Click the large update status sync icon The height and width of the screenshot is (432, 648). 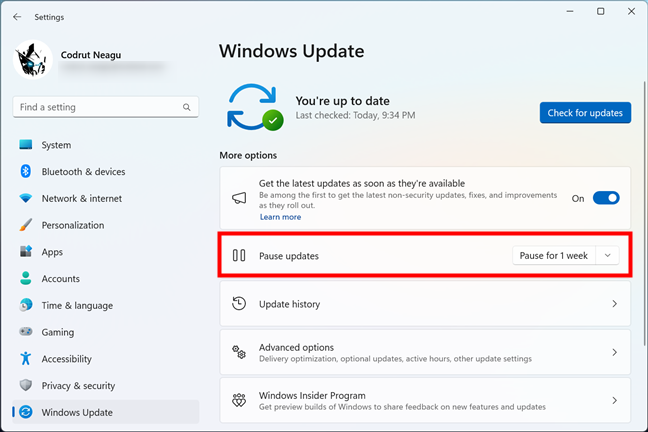[255, 107]
